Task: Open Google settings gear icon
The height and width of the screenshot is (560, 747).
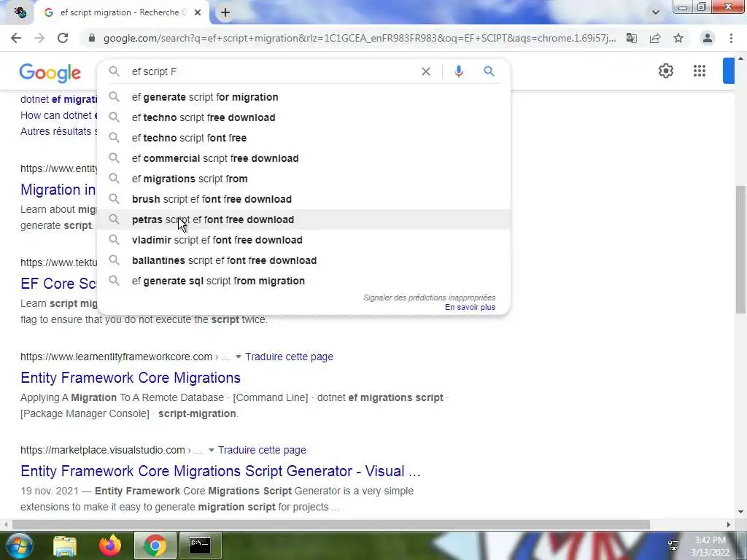Action: (666, 71)
